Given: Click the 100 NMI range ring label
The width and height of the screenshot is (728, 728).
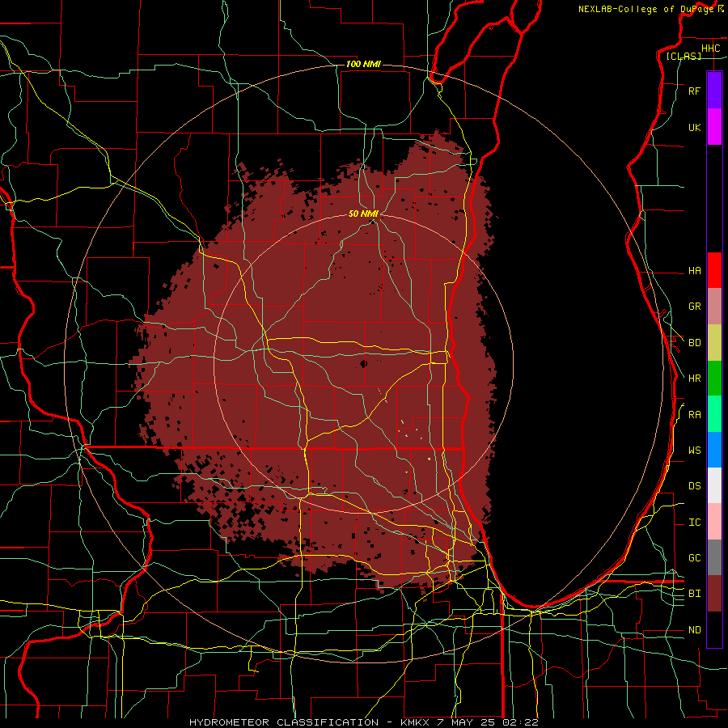Looking at the screenshot, I should click(x=363, y=64).
